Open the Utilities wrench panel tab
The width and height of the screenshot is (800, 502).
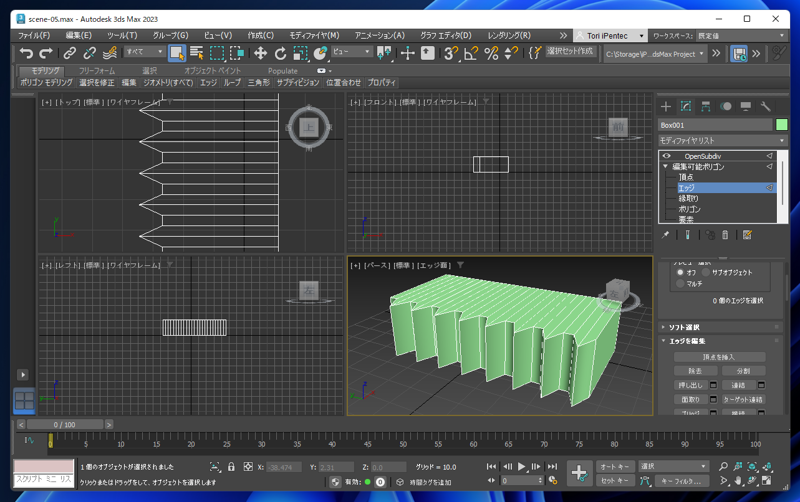pyautogui.click(x=765, y=106)
